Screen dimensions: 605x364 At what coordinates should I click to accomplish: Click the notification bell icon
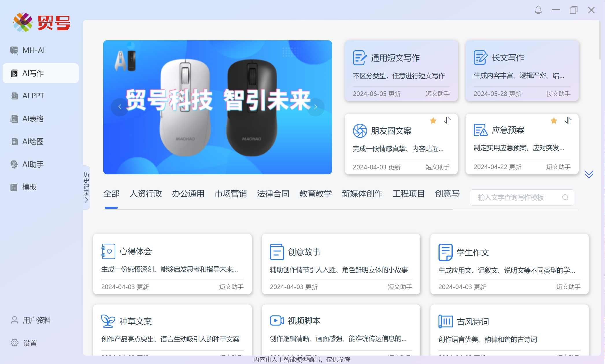point(538,10)
